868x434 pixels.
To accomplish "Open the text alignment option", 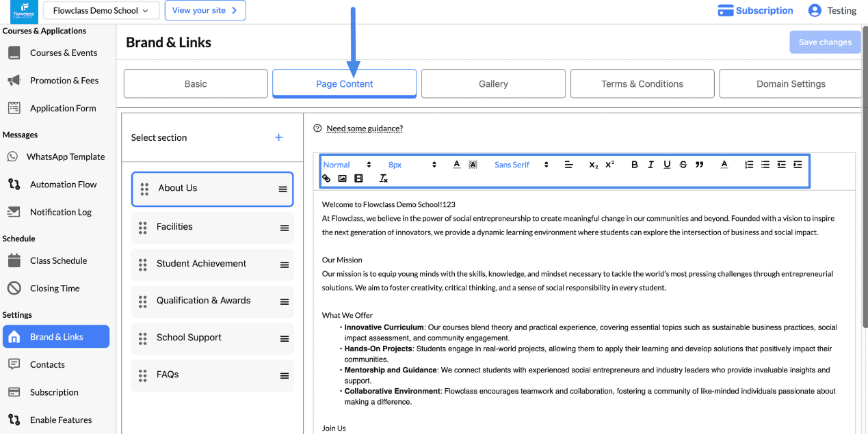I will [568, 165].
